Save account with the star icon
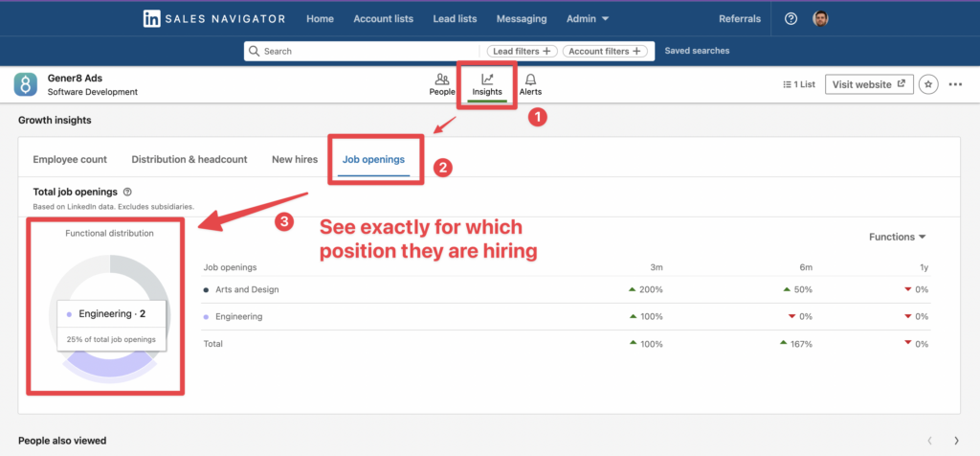This screenshot has height=456, width=980. point(928,84)
